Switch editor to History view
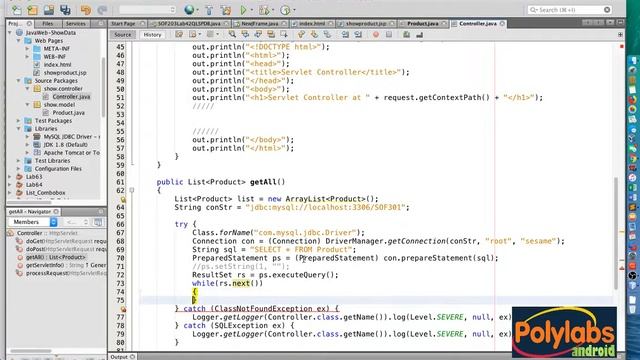640x360 pixels. [x=152, y=35]
